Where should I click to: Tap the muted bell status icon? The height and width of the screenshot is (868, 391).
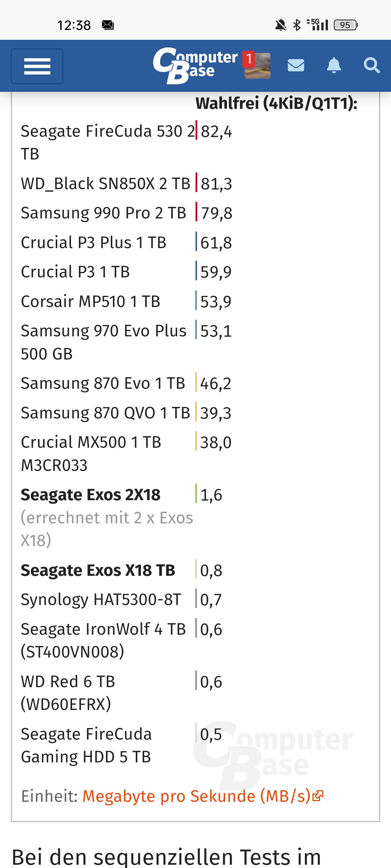click(x=281, y=25)
